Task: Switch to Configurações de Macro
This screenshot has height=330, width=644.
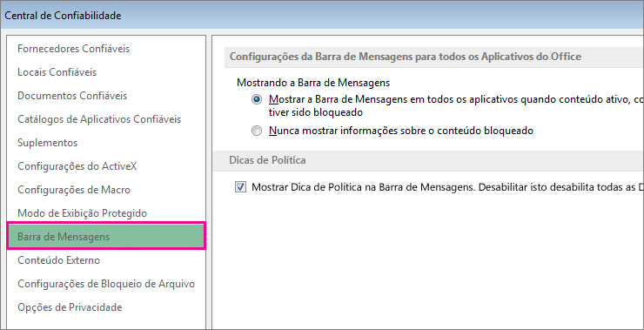Action: [x=74, y=190]
